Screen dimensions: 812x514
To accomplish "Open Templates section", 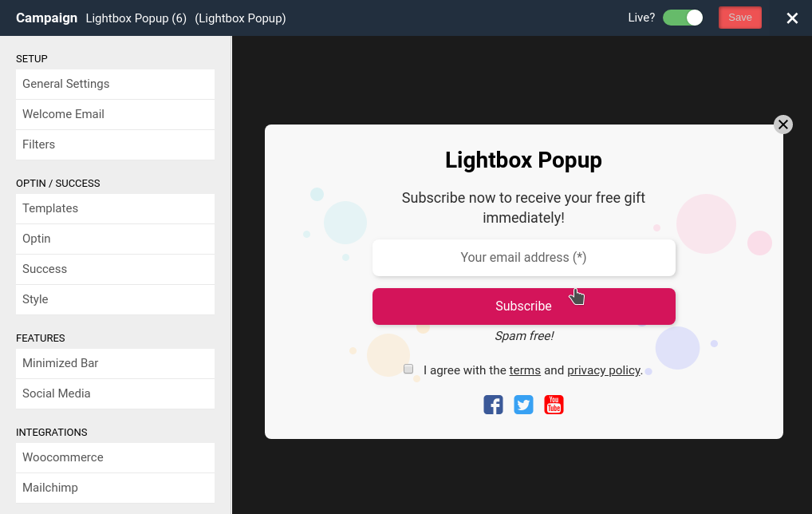I will tap(115, 208).
